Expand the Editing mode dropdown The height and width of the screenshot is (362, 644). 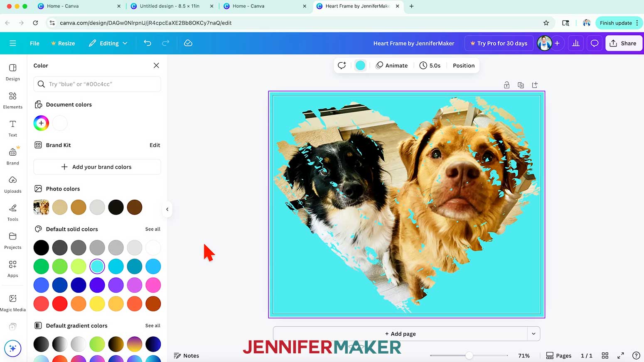(108, 43)
